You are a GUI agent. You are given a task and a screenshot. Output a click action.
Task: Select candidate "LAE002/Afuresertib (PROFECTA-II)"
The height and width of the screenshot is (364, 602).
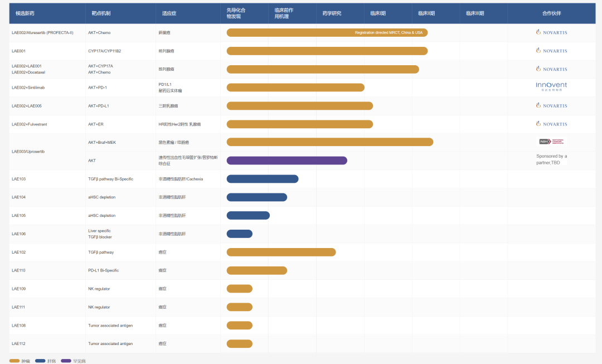point(42,33)
